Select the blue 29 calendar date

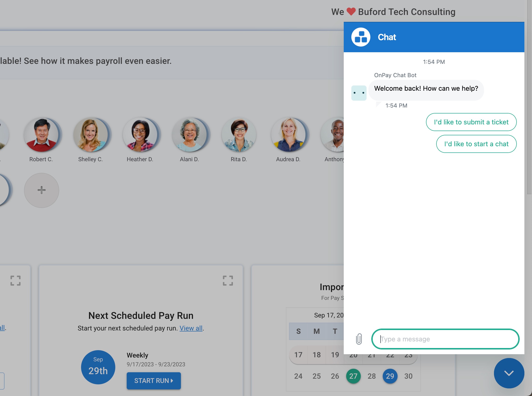[x=390, y=376]
